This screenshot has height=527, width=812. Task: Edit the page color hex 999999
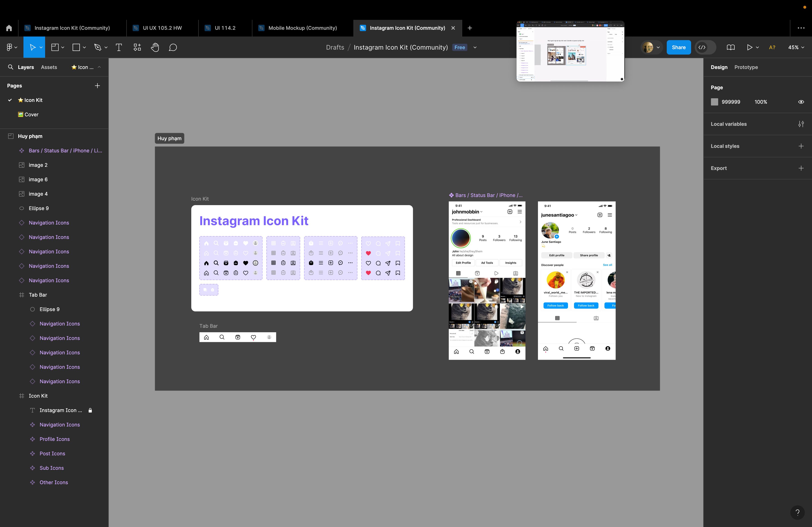tap(731, 102)
